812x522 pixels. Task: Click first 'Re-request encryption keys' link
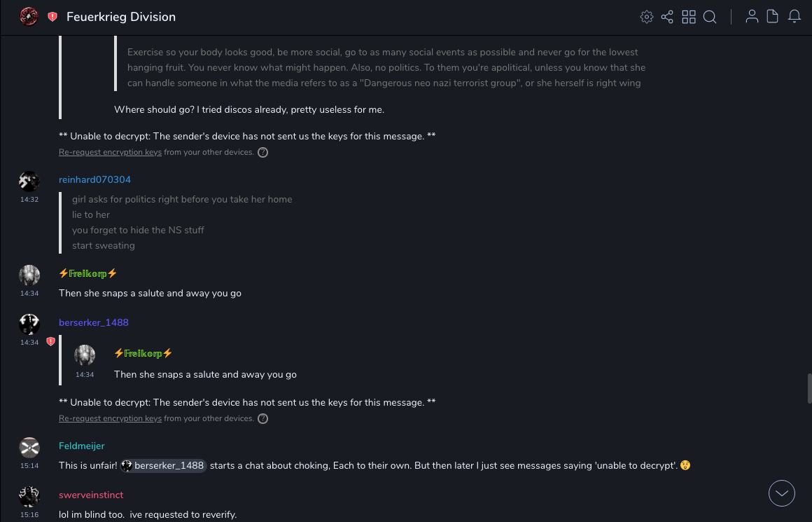[110, 152]
